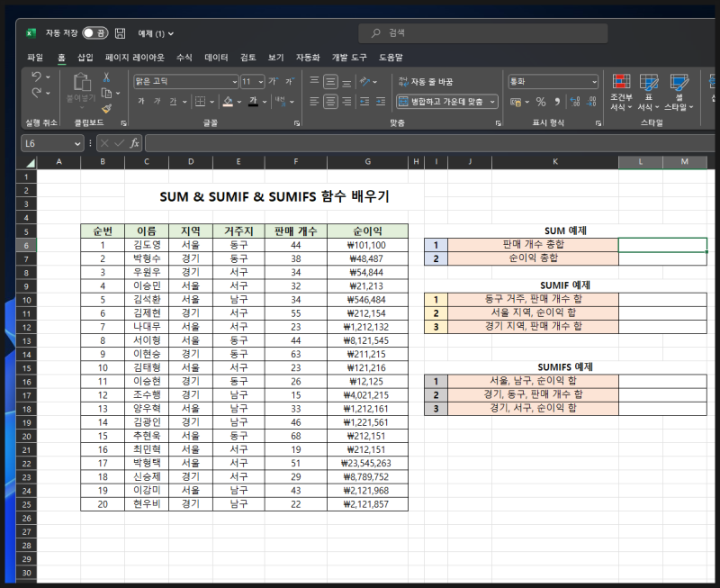Click the decrease decimal icon
The height and width of the screenshot is (588, 720).
(x=591, y=102)
